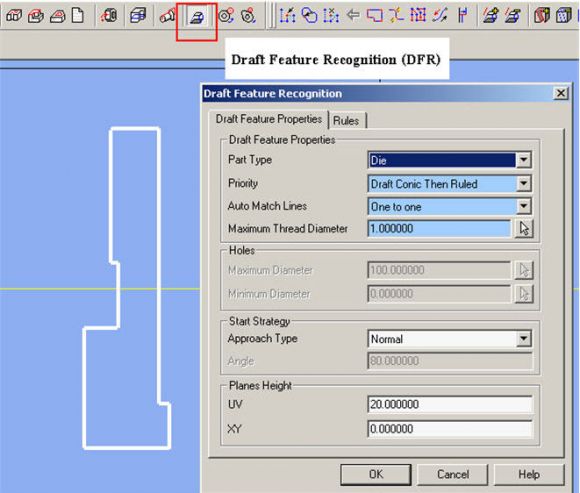Click the blue wireframe box toolbar icon
This screenshot has width=580, height=493.
138,16
